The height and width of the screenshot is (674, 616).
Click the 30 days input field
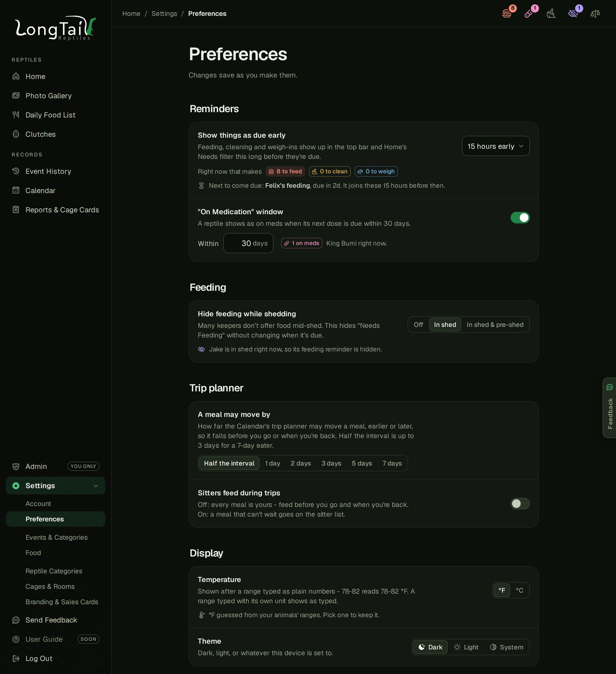(248, 243)
